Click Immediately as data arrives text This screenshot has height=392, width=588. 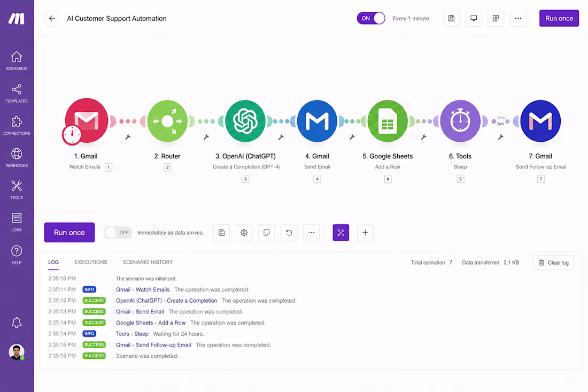pos(170,233)
